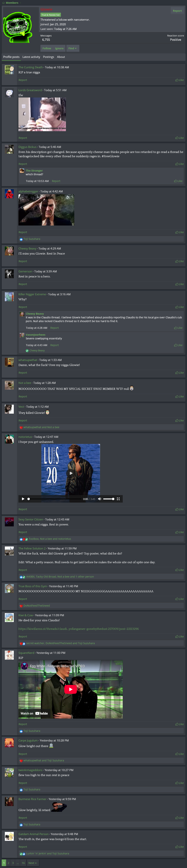Go to Next page of profile posts

pos(32,863)
